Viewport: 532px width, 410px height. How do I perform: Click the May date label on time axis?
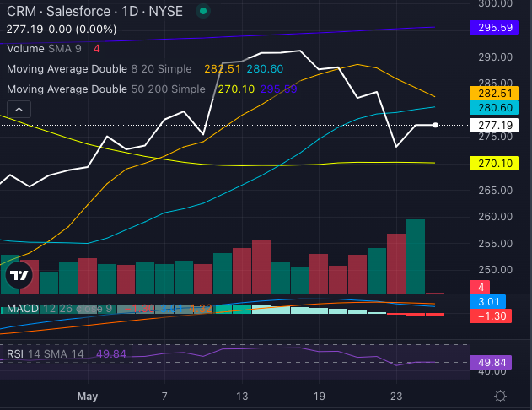tap(88, 397)
